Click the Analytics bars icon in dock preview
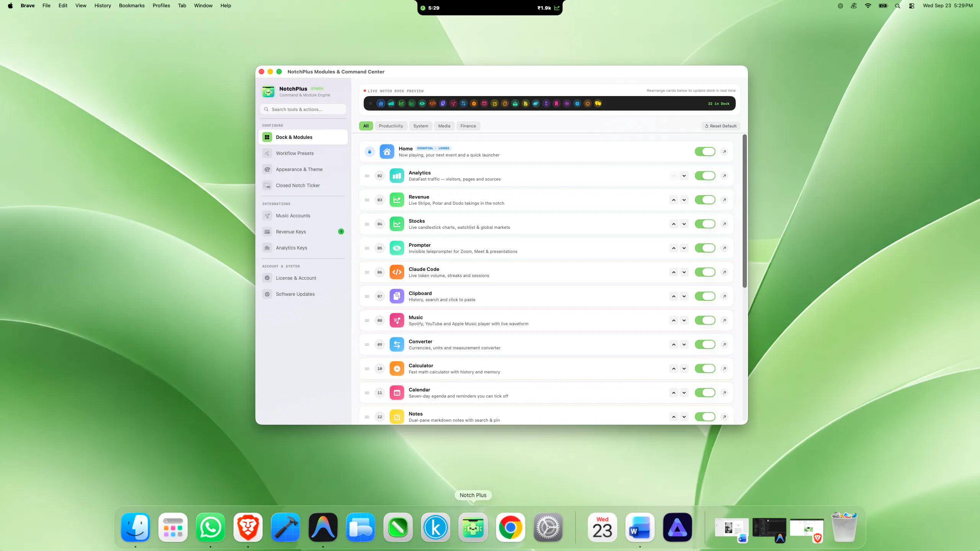The width and height of the screenshot is (980, 551). pyautogui.click(x=391, y=103)
